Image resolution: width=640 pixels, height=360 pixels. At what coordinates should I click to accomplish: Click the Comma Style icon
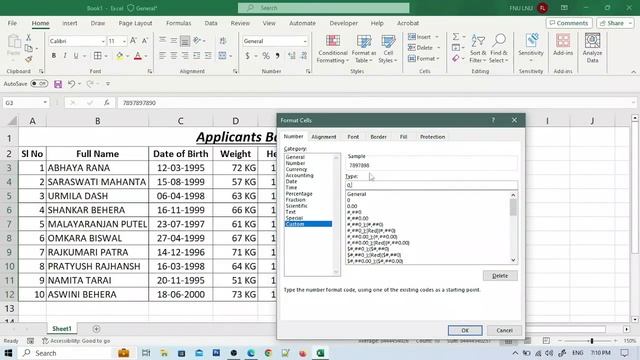pos(278,56)
